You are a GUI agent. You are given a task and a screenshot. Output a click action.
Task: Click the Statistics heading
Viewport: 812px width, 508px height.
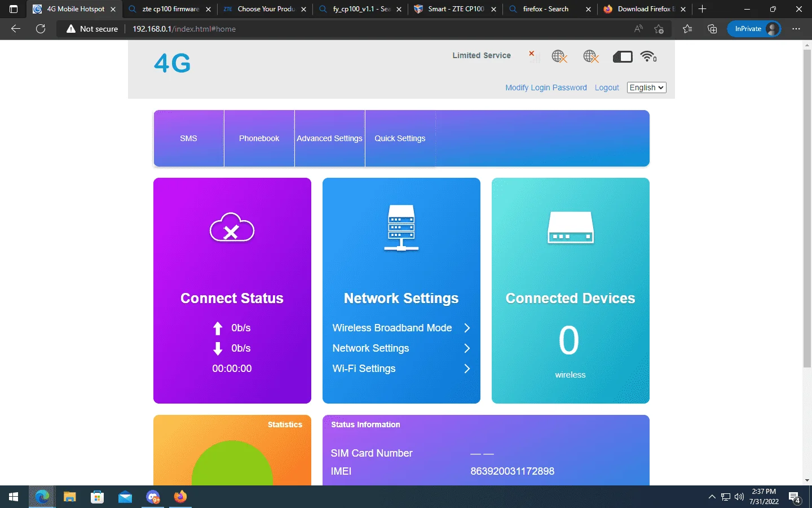point(285,424)
